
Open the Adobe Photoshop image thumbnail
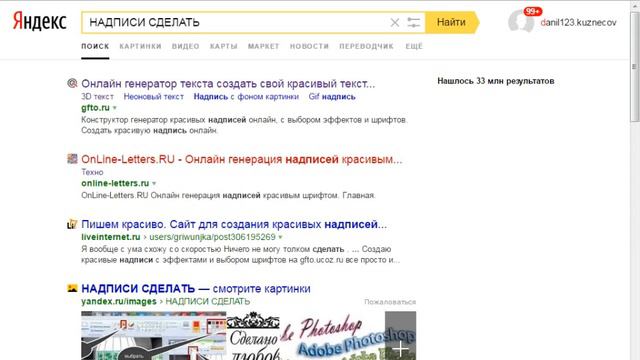pyautogui.click(x=333, y=336)
